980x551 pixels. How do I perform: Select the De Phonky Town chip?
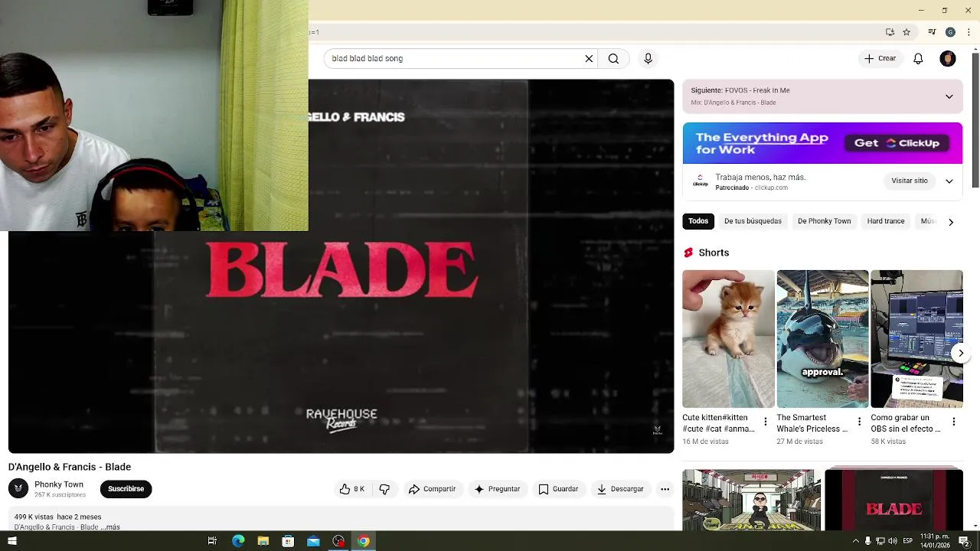click(824, 221)
